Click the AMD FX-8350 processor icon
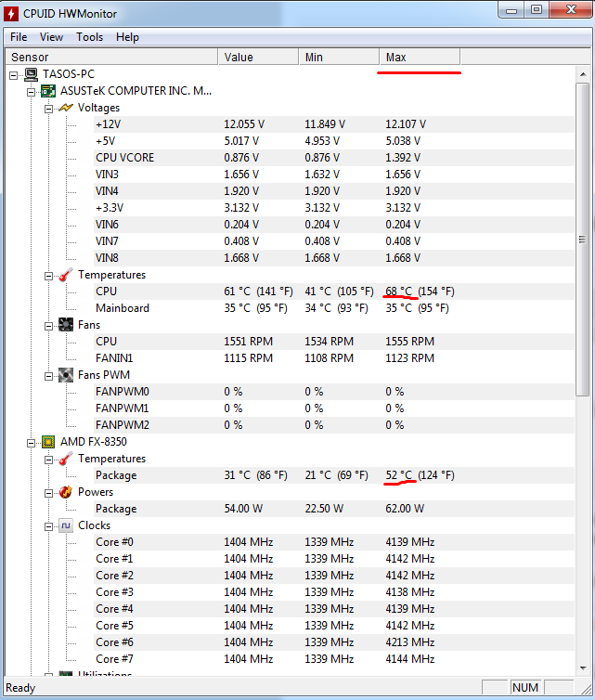The image size is (595, 700). click(48, 442)
